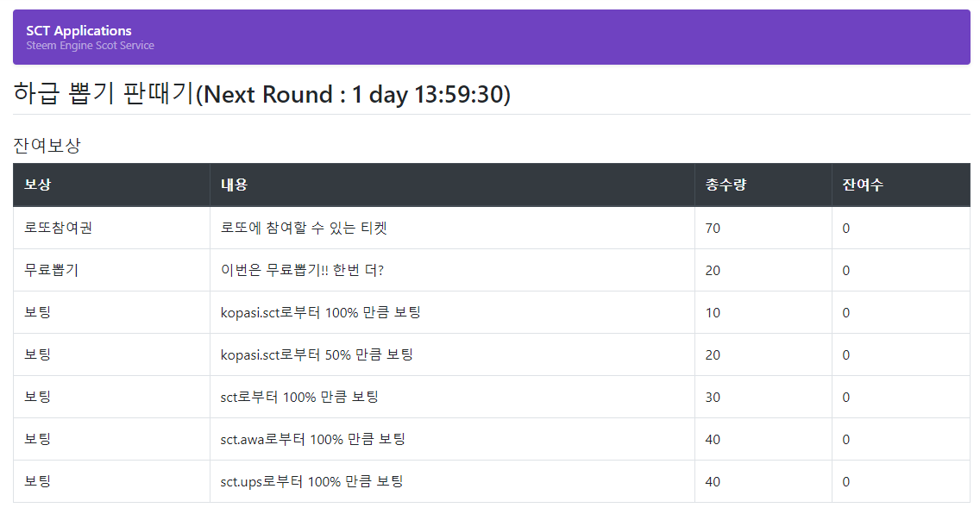Click total quantity 10 in kopasi.sct row
Viewport: 980px width, 514px height.
coord(713,312)
